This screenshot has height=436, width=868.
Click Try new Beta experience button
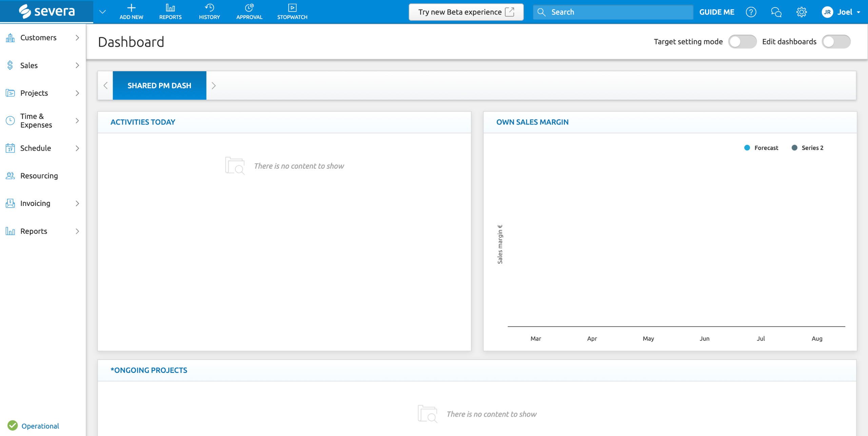coord(466,12)
